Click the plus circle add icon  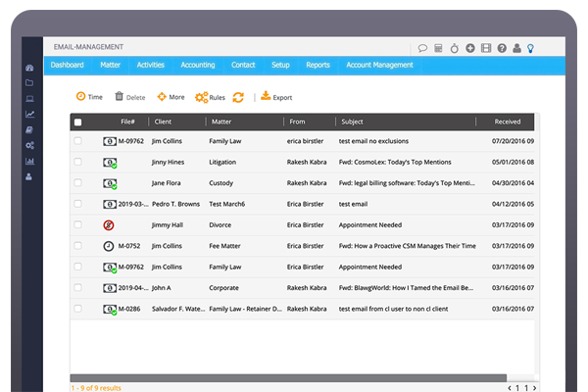click(x=470, y=48)
